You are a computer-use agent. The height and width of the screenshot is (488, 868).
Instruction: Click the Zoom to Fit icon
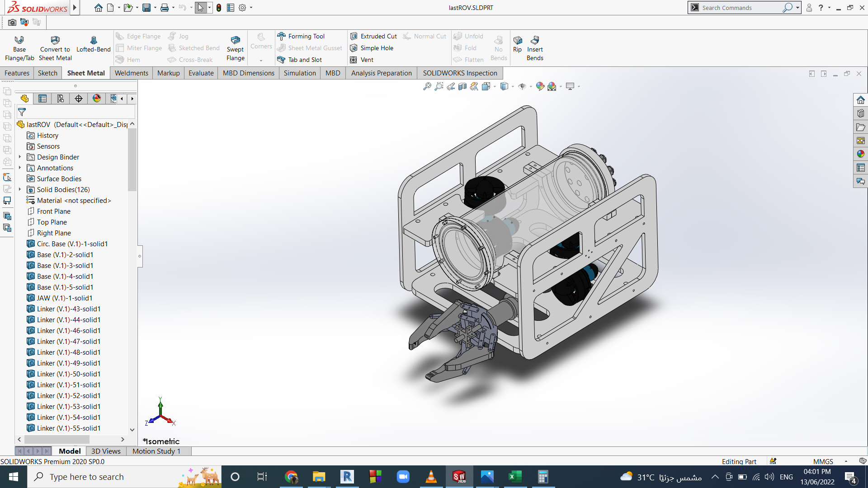coord(427,86)
